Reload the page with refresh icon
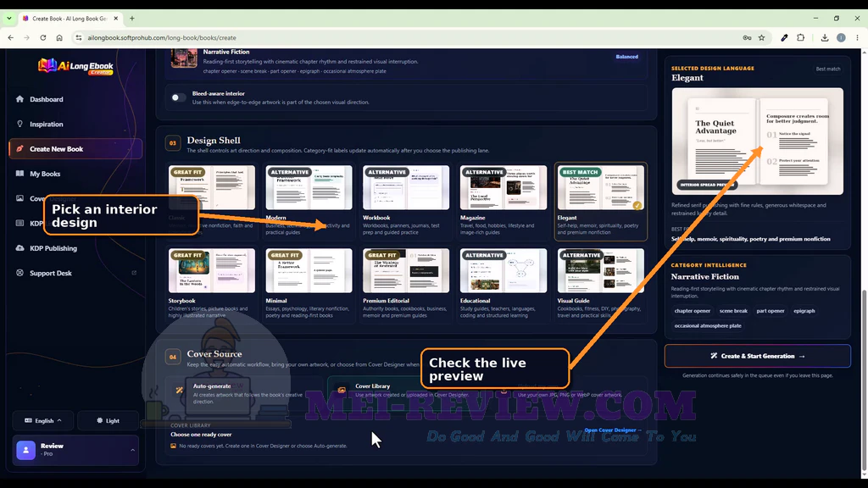Viewport: 868px width, 488px height. pyautogui.click(x=42, y=37)
